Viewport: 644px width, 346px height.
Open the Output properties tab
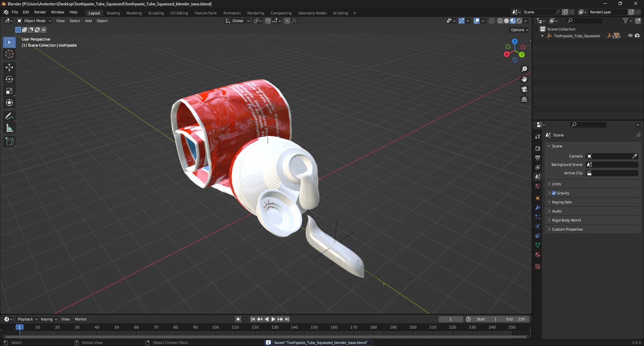pos(538,158)
